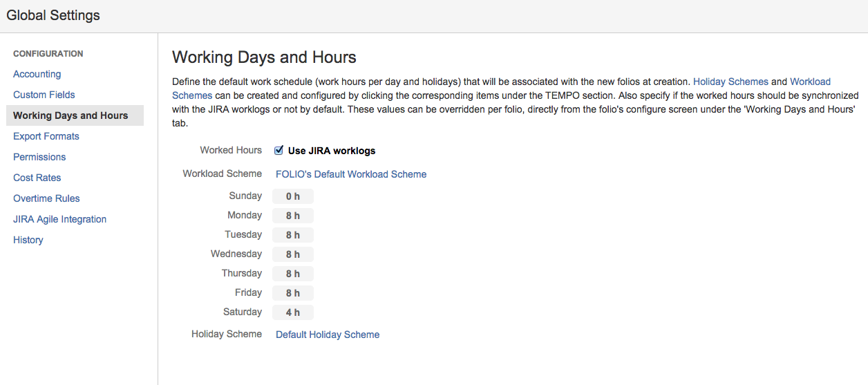This screenshot has width=868, height=385.
Task: Go to JIRA Agile Integration settings
Action: [60, 219]
